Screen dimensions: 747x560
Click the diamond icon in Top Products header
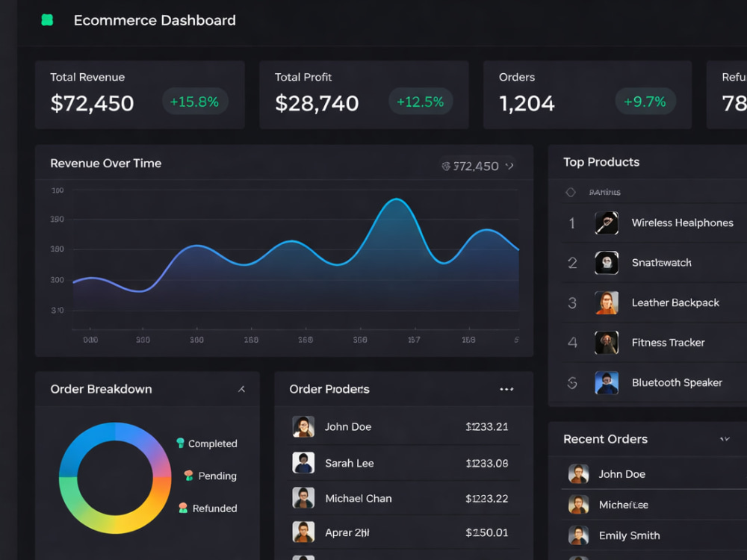(571, 193)
